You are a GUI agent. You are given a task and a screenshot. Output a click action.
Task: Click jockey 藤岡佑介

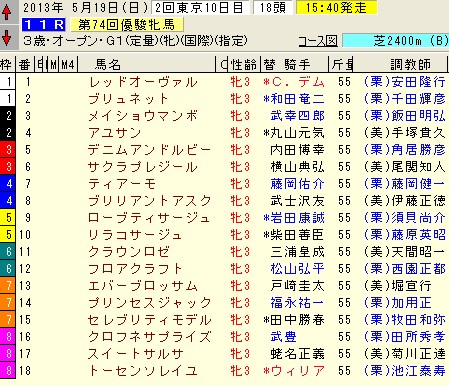297,184
